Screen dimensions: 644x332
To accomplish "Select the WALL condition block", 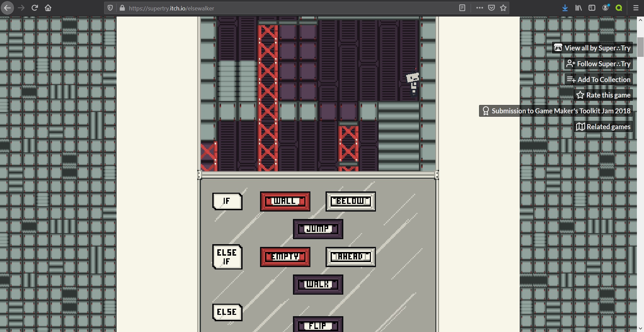I will tap(285, 201).
